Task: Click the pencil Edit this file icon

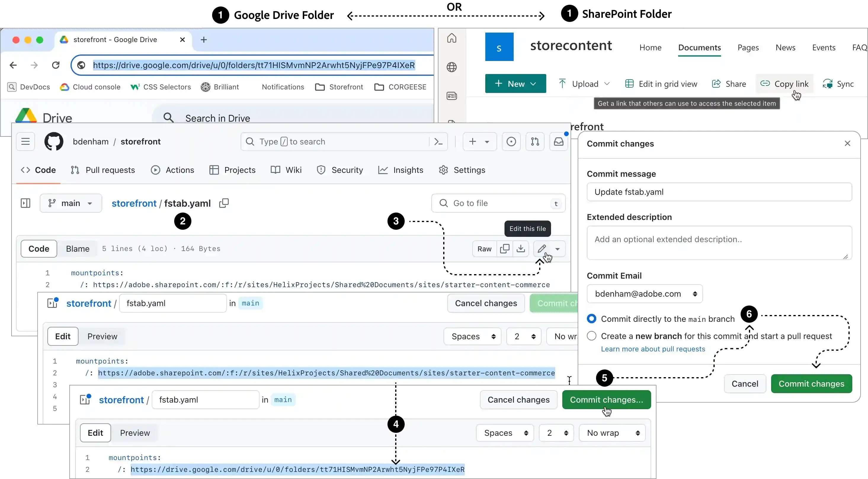Action: (542, 249)
